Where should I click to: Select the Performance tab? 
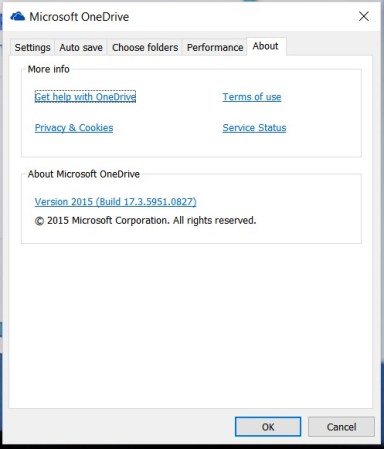tap(215, 47)
